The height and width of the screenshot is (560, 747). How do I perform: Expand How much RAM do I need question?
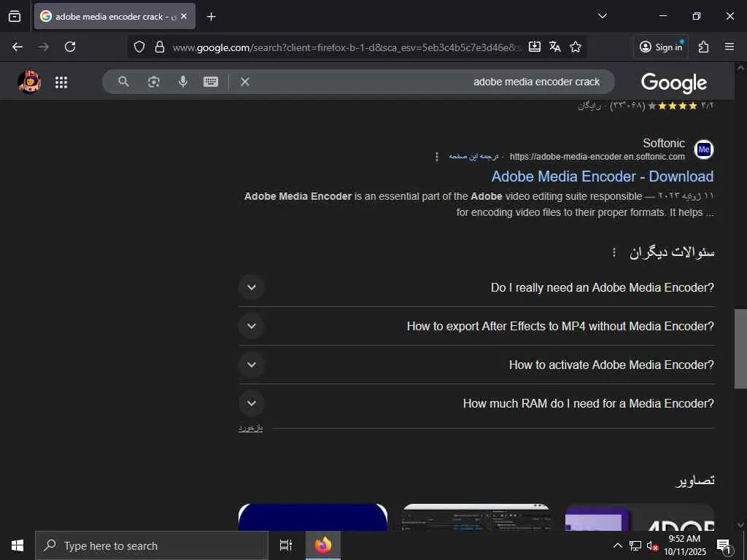(476, 403)
